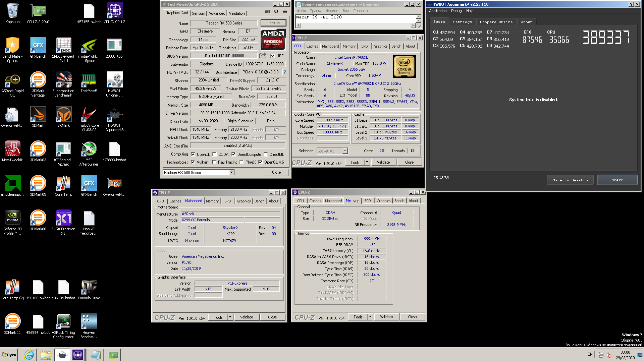This screenshot has height=362, width=644.
Task: Click AMD Radeon Graphics logo in GPU-Z
Action: 273,39
